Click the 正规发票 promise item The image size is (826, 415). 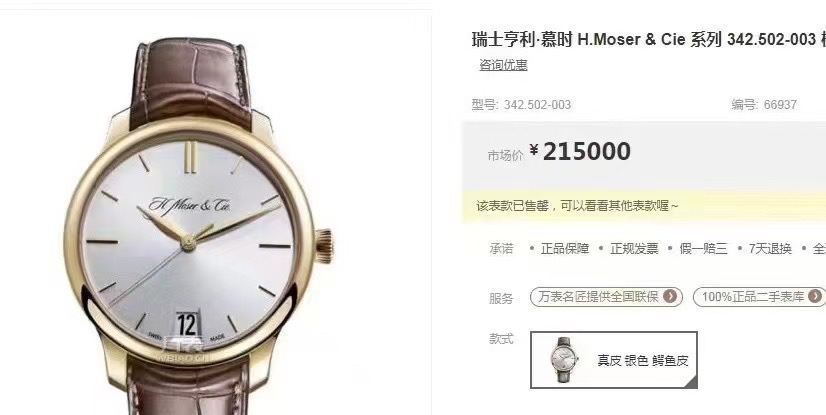point(634,249)
